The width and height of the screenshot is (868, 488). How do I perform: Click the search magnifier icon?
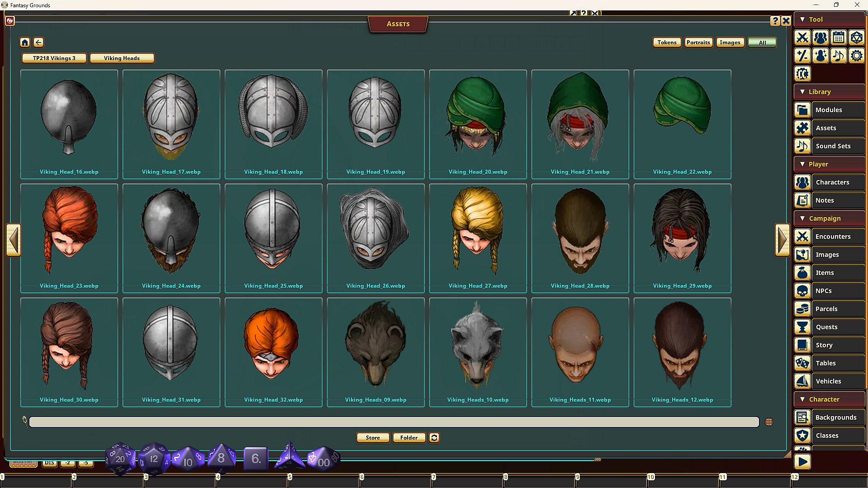pyautogui.click(x=25, y=422)
